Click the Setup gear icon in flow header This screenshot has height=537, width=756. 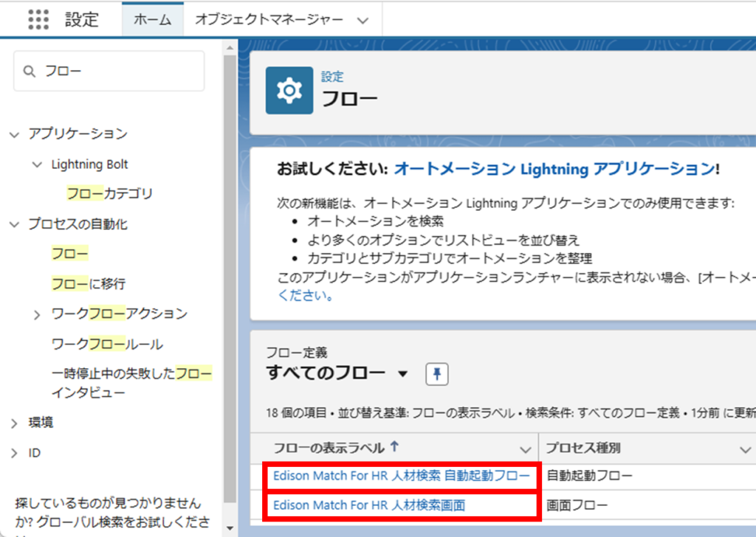289,90
